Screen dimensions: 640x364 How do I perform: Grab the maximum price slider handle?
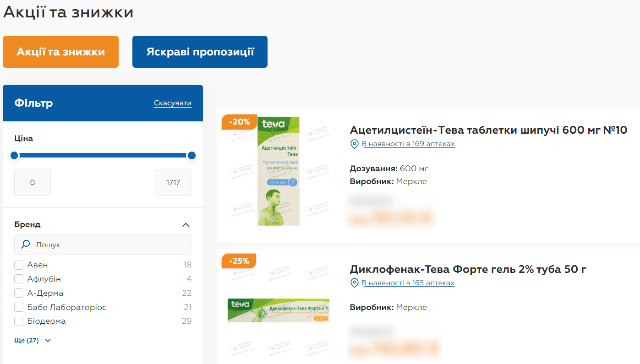pyautogui.click(x=191, y=156)
